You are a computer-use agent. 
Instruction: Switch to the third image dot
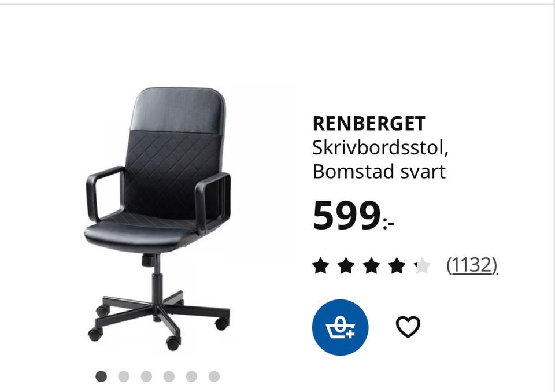point(146,376)
